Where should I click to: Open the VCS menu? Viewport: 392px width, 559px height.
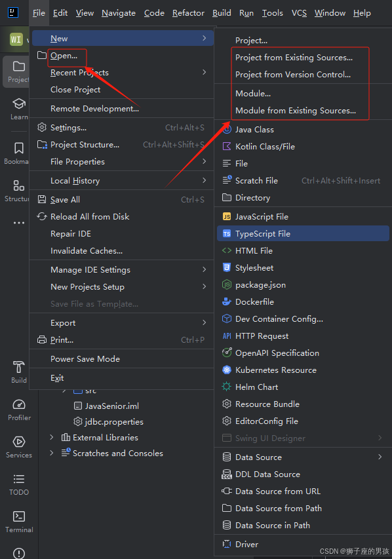[299, 13]
